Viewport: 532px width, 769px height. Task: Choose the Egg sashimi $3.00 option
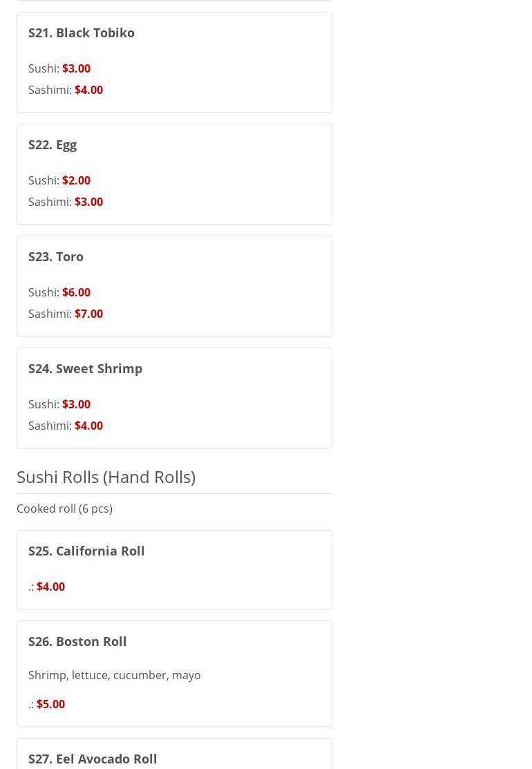click(88, 202)
